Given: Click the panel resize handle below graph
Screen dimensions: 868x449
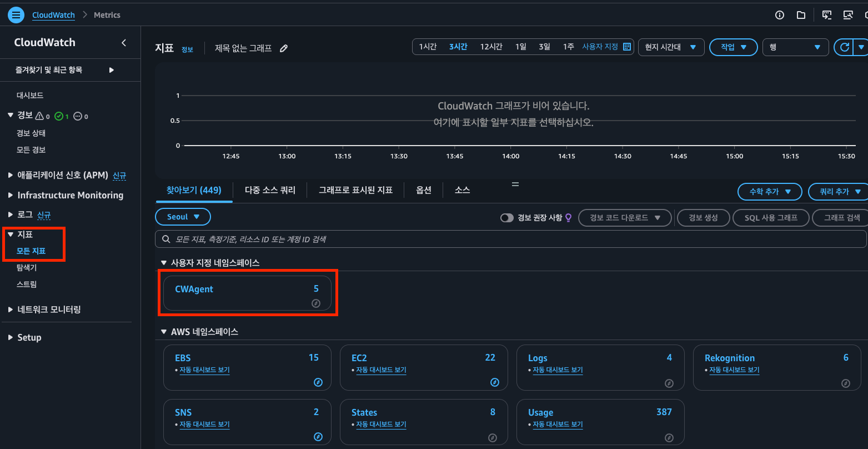Looking at the screenshot, I should tap(515, 184).
